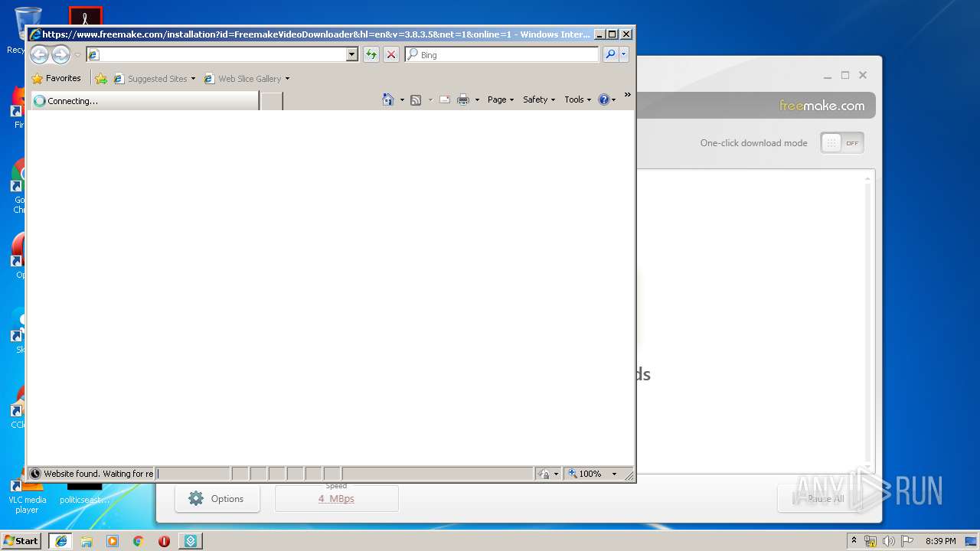Switch to Internet Explorer taskbar button
Screen dimensions: 980x551
point(60,541)
